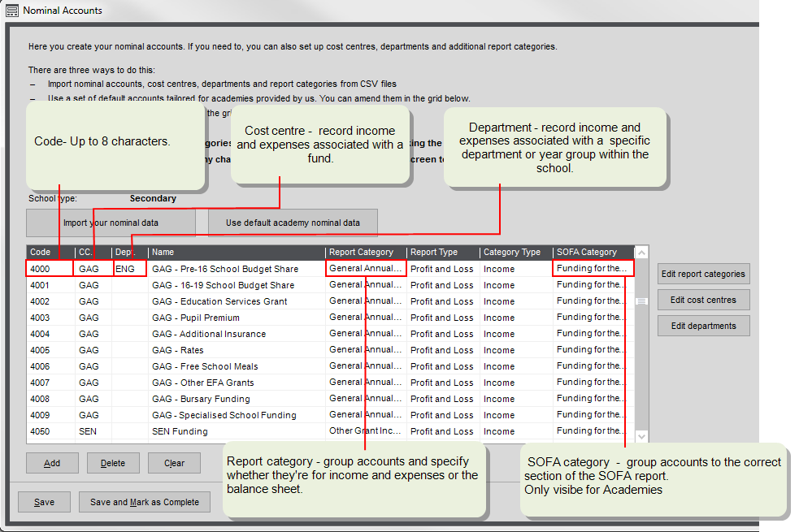799x532 pixels.
Task: Click the Report Type column header
Action: tap(443, 252)
